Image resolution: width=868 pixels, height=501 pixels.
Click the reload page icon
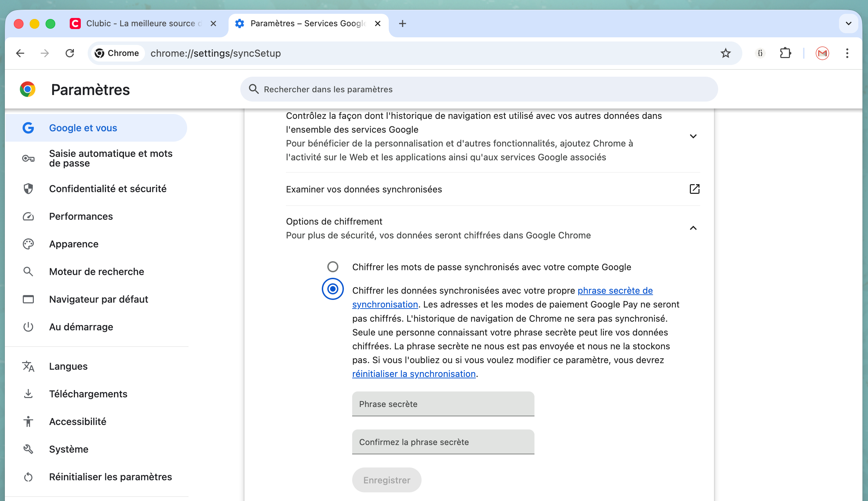(70, 53)
